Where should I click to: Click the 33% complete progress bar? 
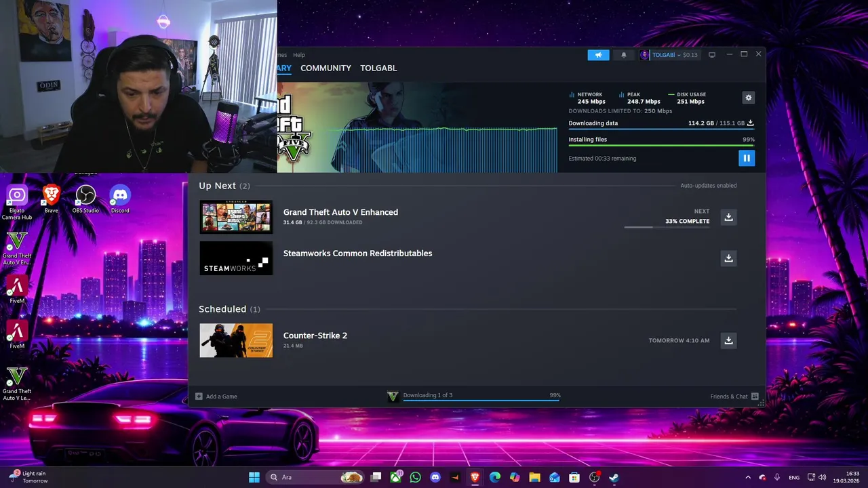tap(667, 227)
